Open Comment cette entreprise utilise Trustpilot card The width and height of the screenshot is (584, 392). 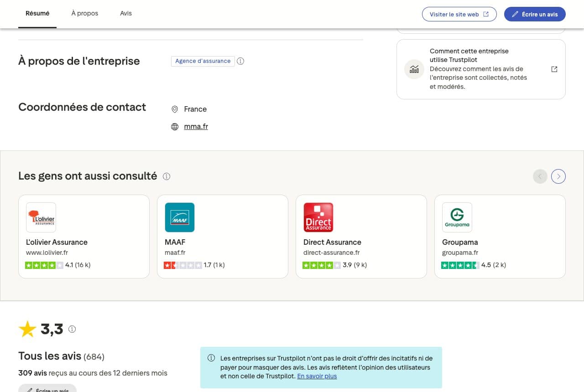click(481, 69)
